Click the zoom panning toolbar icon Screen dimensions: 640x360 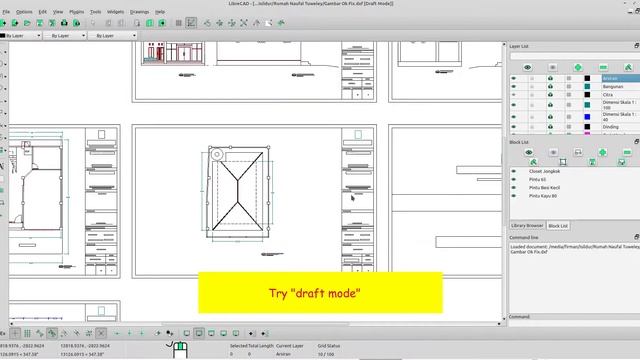pos(281,23)
